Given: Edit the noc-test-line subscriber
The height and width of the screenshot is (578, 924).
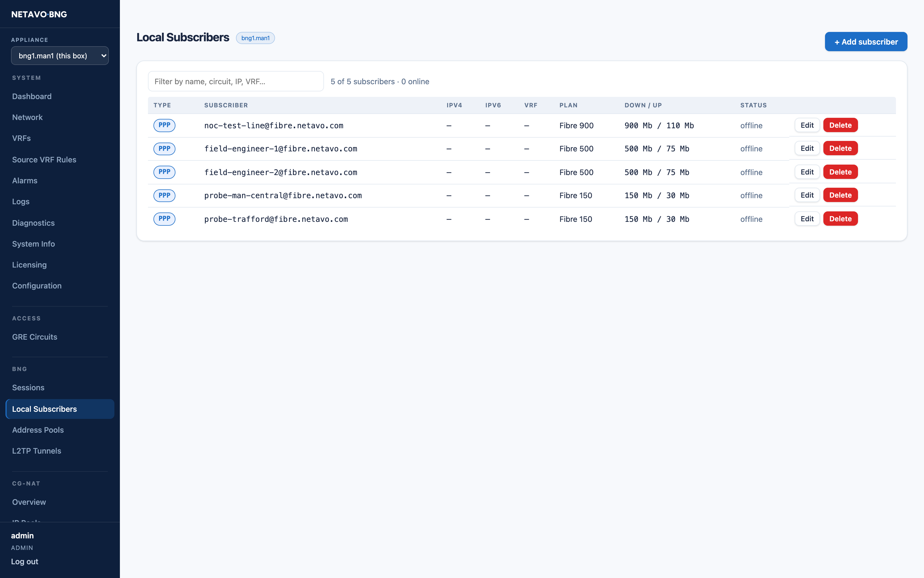Looking at the screenshot, I should click(x=807, y=126).
